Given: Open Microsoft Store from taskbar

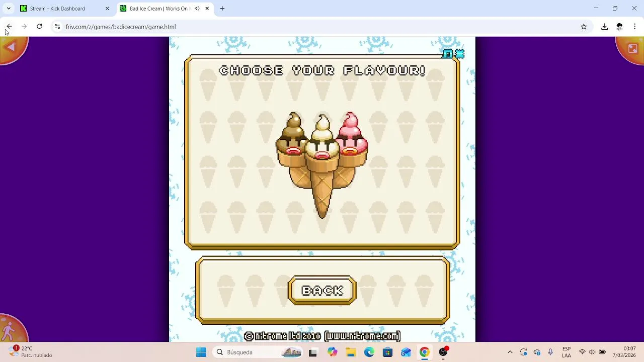Looking at the screenshot, I should click(387, 352).
